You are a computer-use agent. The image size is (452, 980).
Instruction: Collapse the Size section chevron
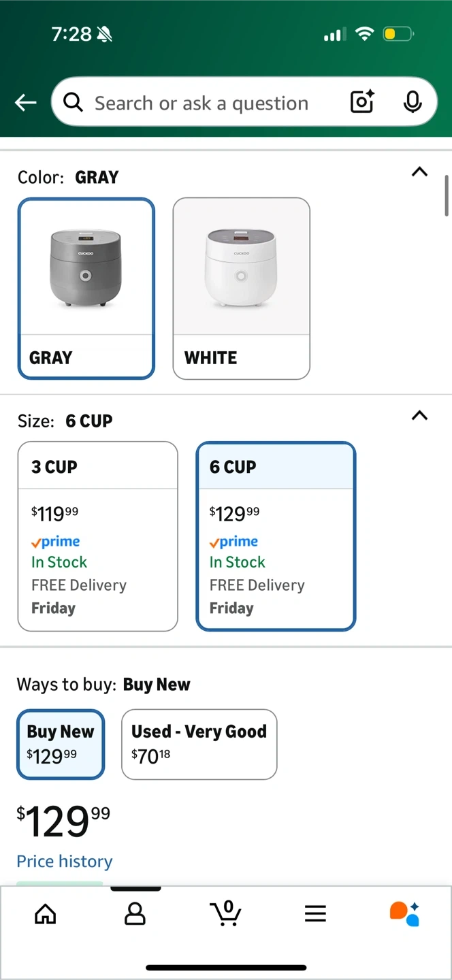(x=420, y=415)
